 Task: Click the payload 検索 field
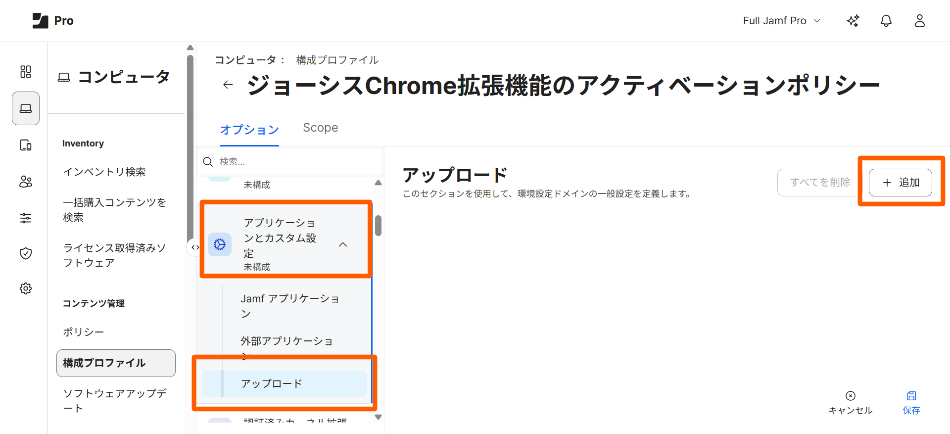pyautogui.click(x=290, y=161)
